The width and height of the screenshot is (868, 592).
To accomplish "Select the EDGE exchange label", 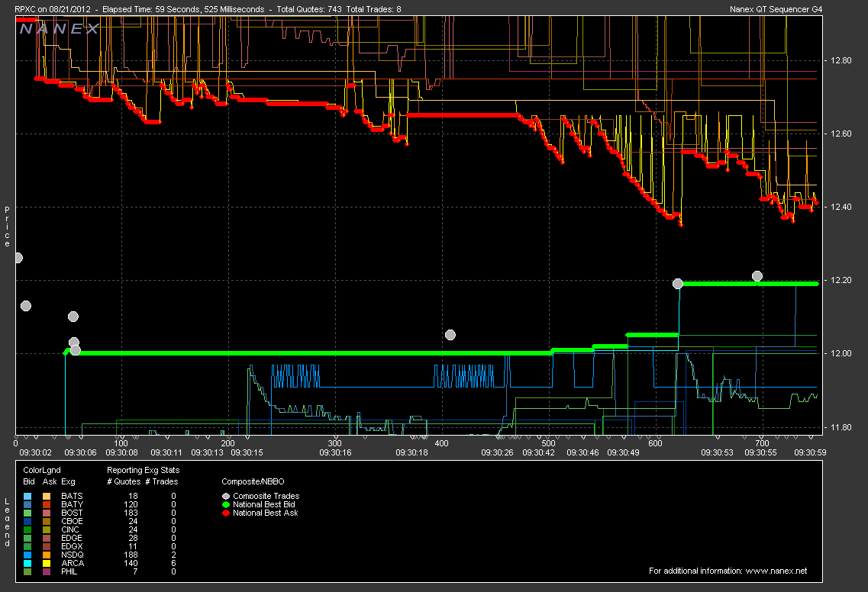I will point(72,538).
